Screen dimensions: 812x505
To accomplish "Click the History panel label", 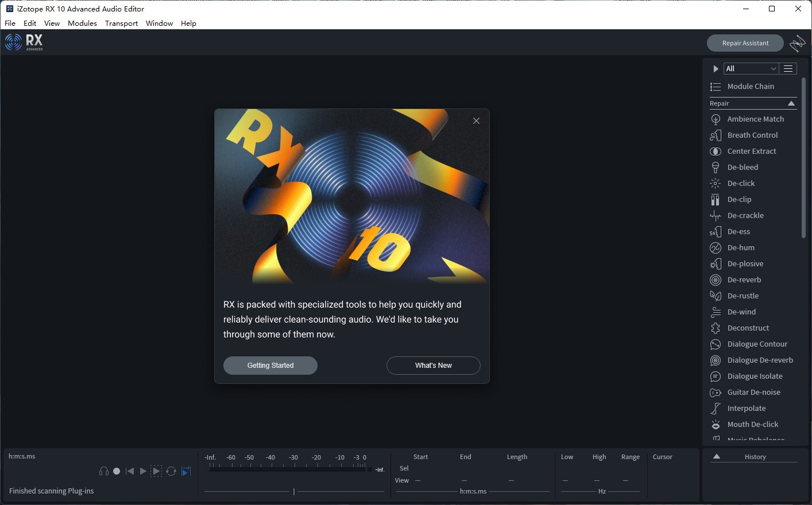I will [755, 457].
